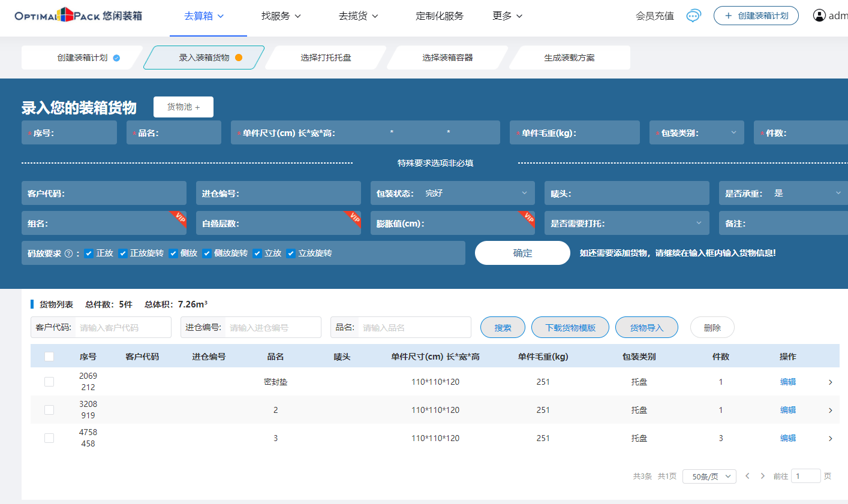Expand row arrow for the 4758 458 row
Viewport: 848px width, 504px height.
(830, 439)
